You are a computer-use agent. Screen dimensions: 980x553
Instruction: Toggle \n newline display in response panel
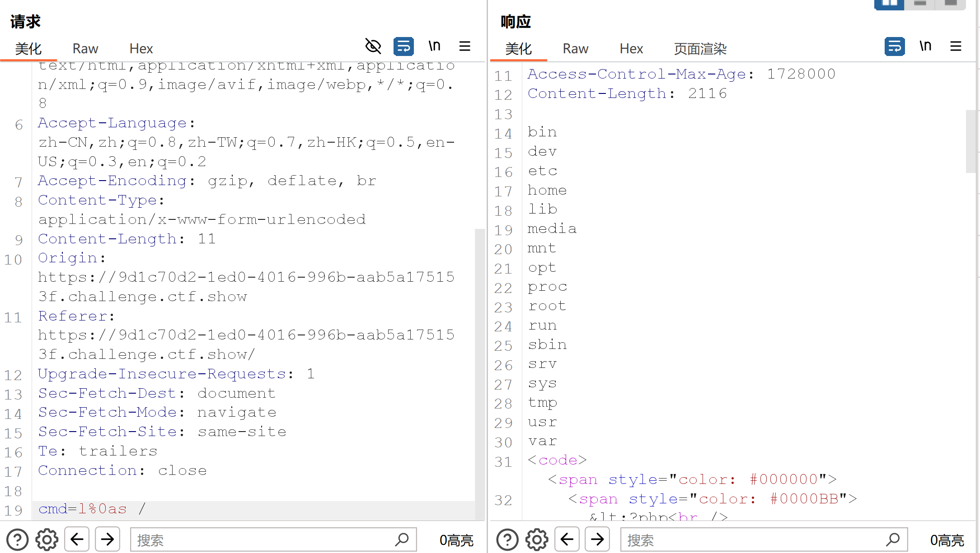tap(925, 46)
